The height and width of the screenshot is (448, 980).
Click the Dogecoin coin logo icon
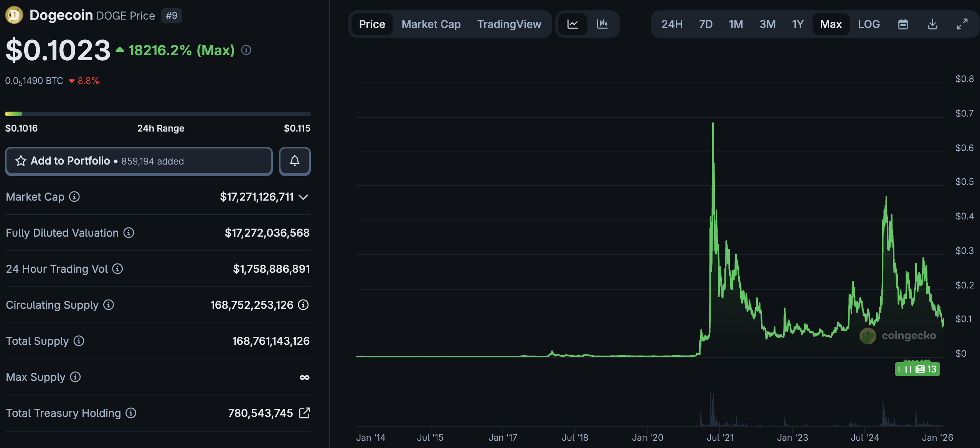[x=14, y=15]
